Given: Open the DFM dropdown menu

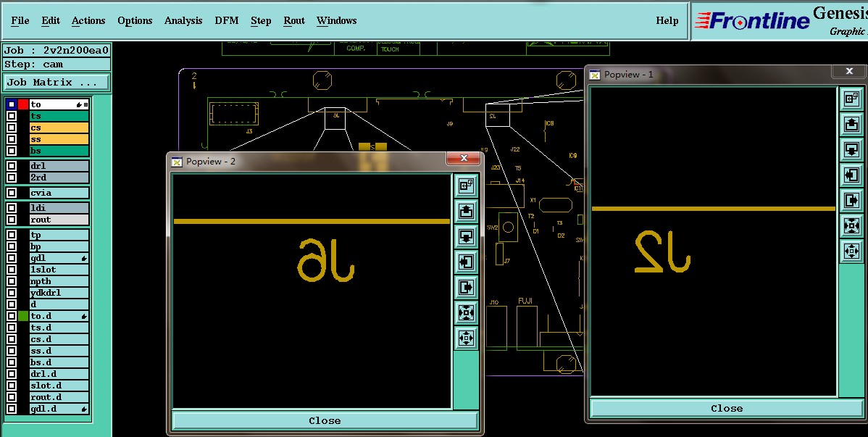Looking at the screenshot, I should pyautogui.click(x=227, y=20).
